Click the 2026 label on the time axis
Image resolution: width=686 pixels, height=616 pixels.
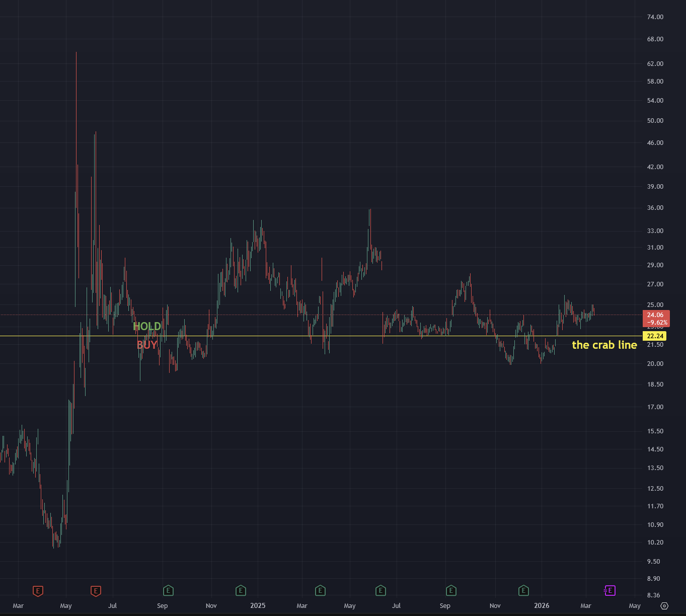click(542, 605)
